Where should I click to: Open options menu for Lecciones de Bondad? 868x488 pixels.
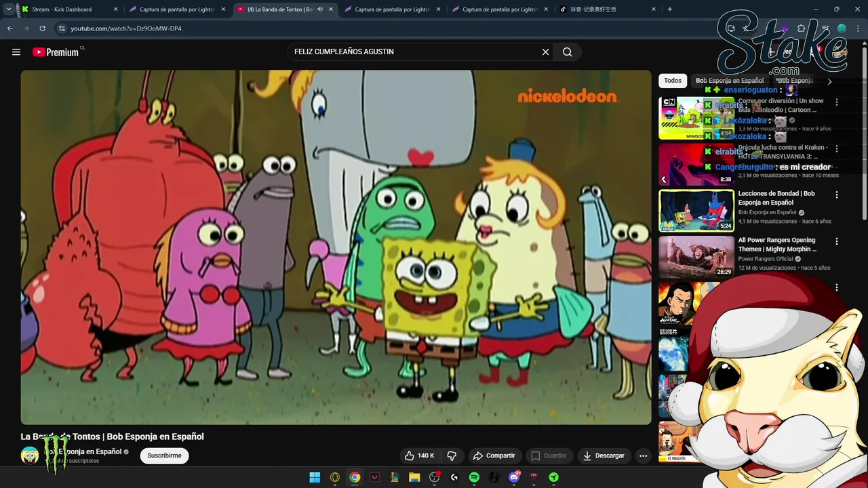[837, 195]
